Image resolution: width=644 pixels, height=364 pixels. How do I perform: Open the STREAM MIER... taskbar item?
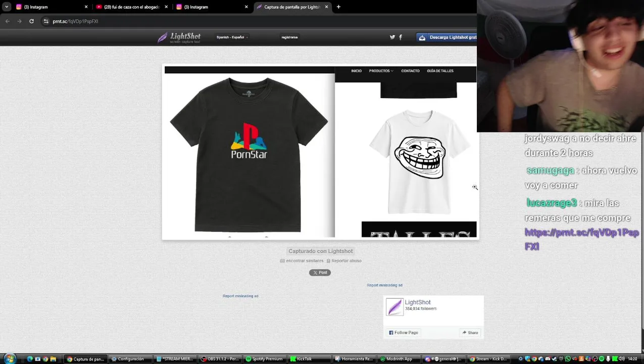click(175, 359)
